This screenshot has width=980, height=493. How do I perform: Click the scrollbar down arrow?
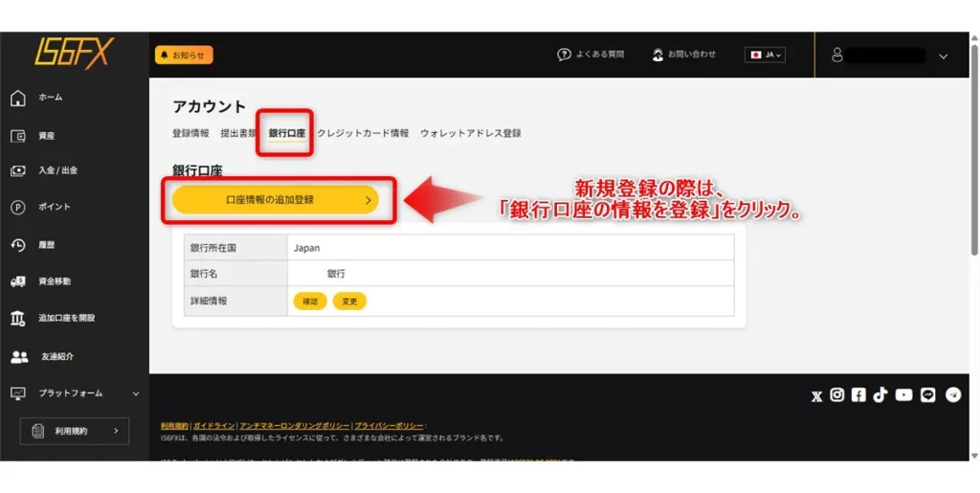pyautogui.click(x=974, y=455)
